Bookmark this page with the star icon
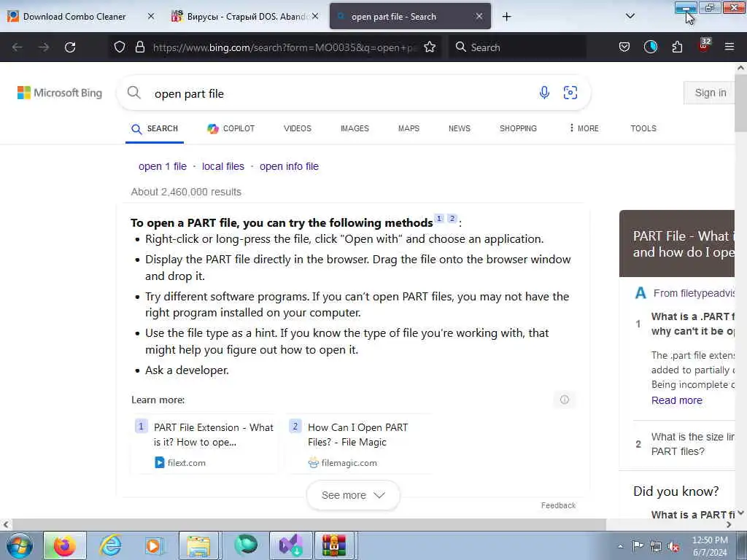 point(430,47)
